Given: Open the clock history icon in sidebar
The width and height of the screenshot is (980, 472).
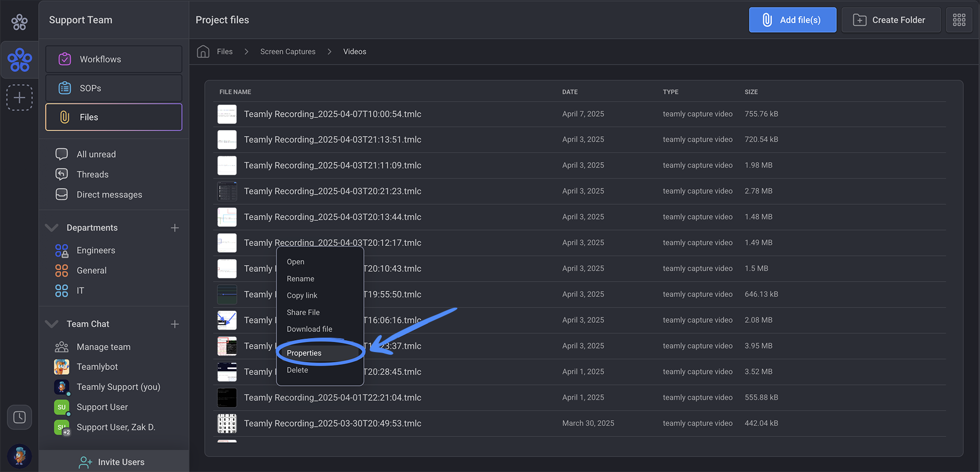Looking at the screenshot, I should [20, 417].
